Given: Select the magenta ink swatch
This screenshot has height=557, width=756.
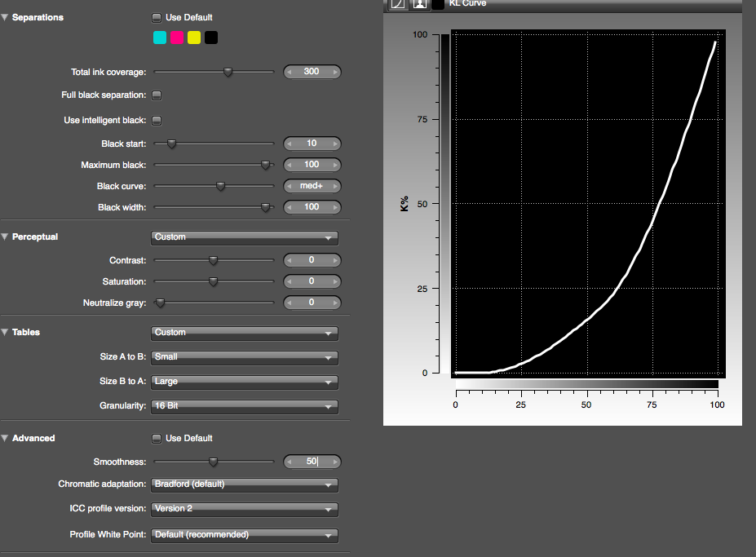Looking at the screenshot, I should click(177, 38).
